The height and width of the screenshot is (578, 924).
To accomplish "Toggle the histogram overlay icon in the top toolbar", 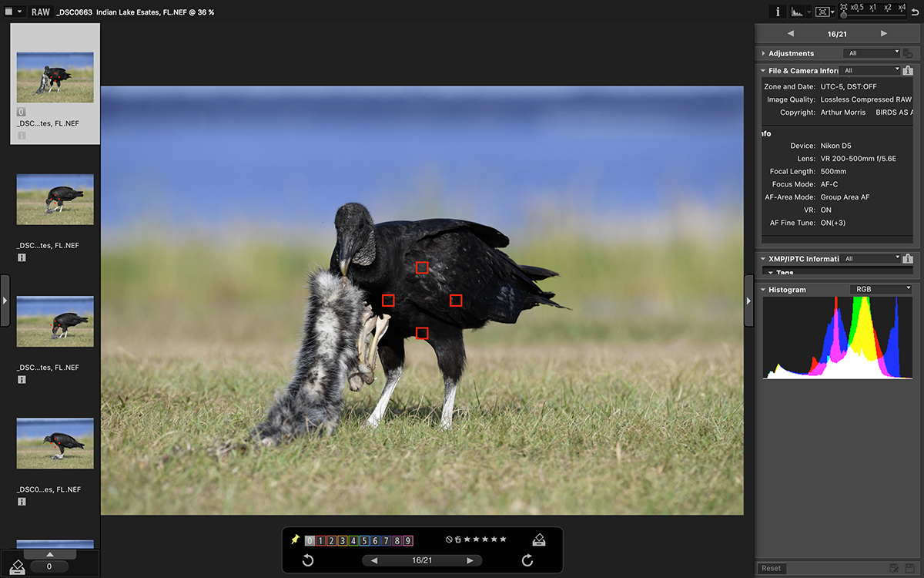I will (797, 12).
